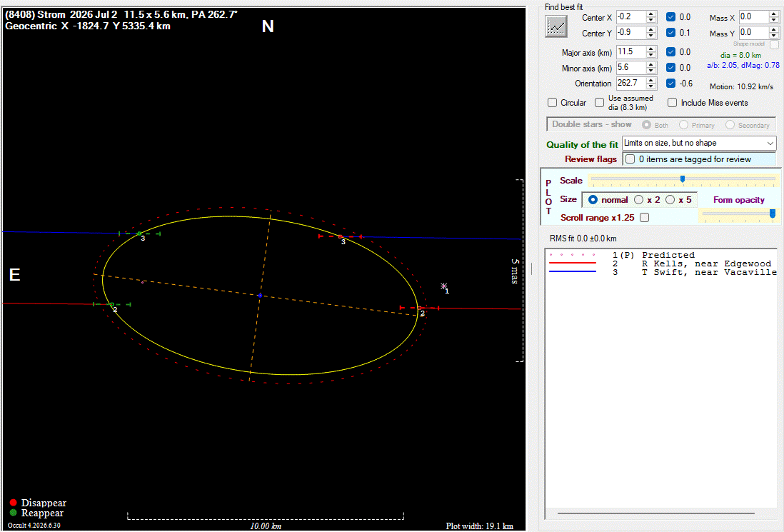784x532 pixels.
Task: Enable Scroll range x1.25 checkbox
Action: click(645, 218)
